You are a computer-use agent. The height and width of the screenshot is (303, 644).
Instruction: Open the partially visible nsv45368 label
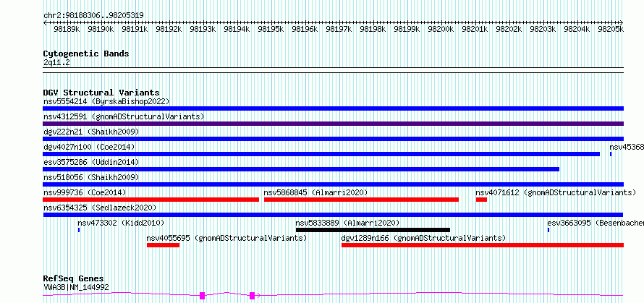click(x=627, y=147)
